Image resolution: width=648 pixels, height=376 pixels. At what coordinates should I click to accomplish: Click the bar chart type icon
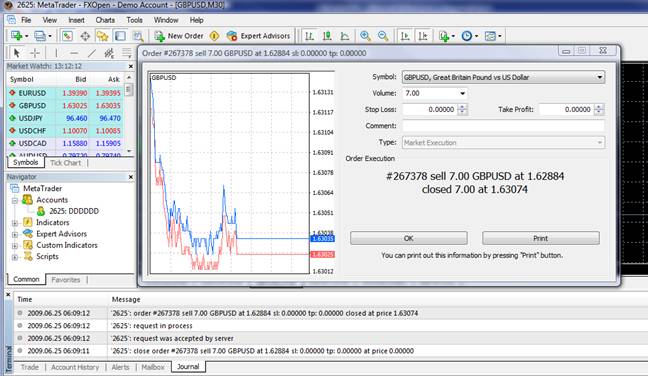coord(309,36)
